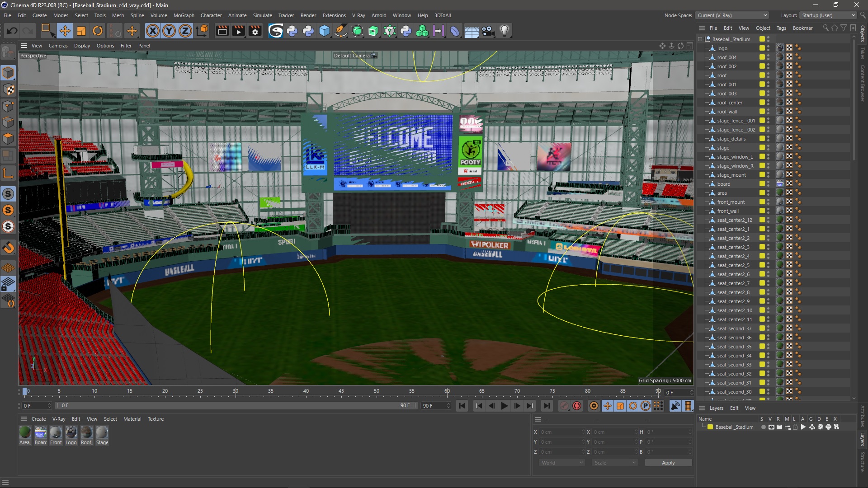Open Object manager Tags menu
This screenshot has height=488, width=868.
[x=781, y=28]
